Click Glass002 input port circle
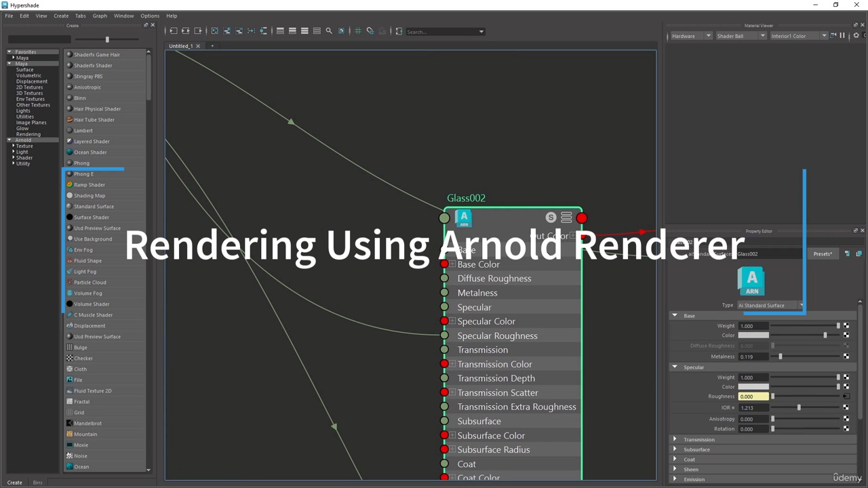Image resolution: width=868 pixels, height=488 pixels. click(444, 218)
